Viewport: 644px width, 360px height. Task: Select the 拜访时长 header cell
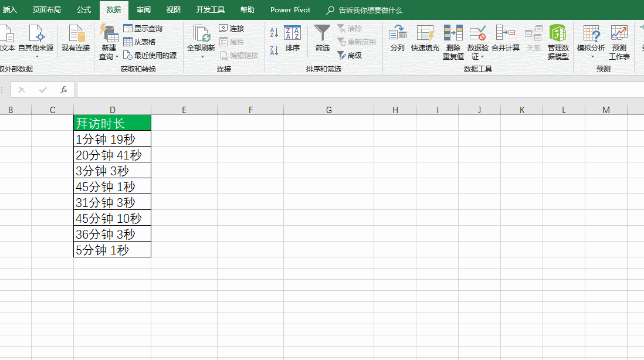(x=113, y=123)
